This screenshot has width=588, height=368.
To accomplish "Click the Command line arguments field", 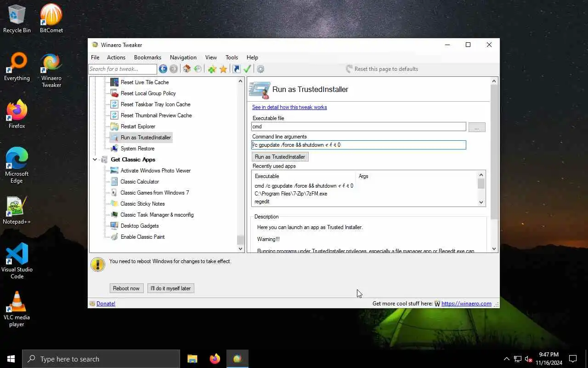I will [359, 145].
